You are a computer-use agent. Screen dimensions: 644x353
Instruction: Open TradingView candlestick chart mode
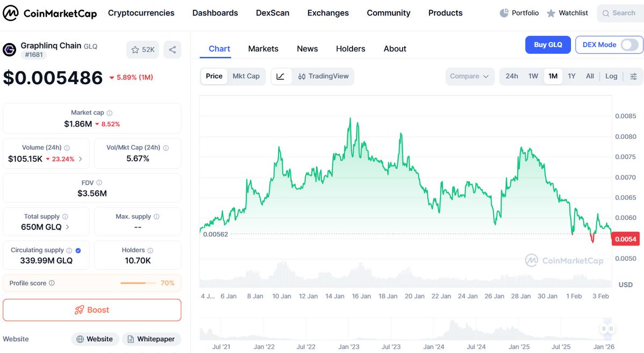[x=323, y=76]
